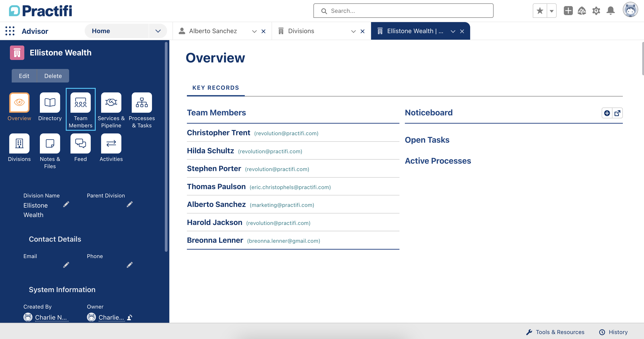The width and height of the screenshot is (644, 339).
Task: Open the notifications bell
Action: coord(611,11)
